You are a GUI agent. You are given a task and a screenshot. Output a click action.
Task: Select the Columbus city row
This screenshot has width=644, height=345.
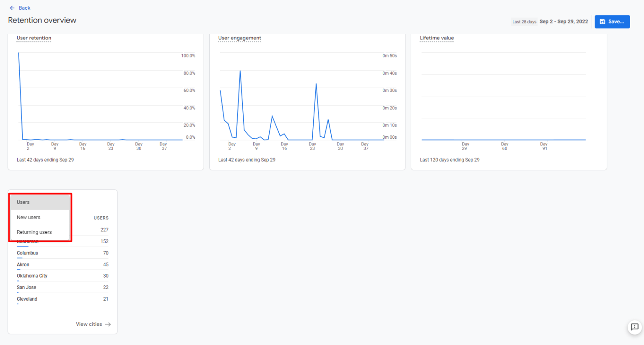pos(62,253)
